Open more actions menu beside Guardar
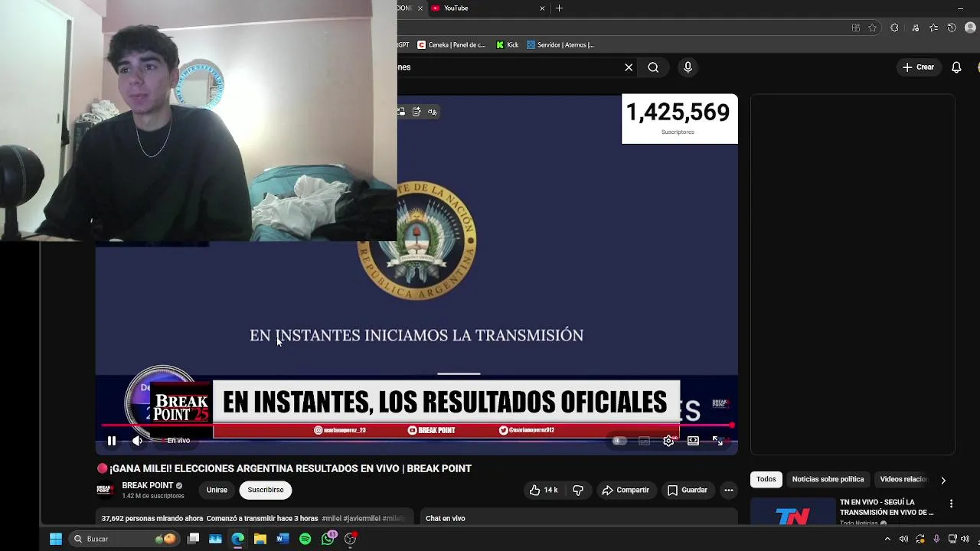This screenshot has width=980, height=551. coord(729,490)
